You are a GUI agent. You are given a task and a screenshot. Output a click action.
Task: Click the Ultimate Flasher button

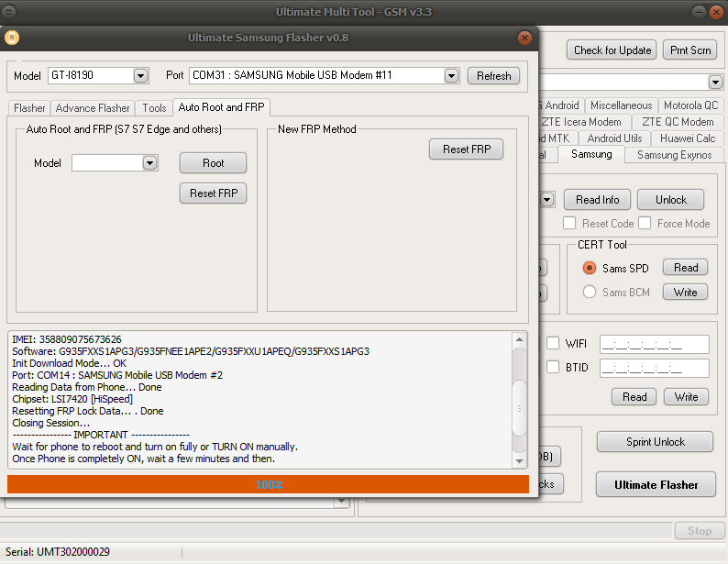point(656,484)
